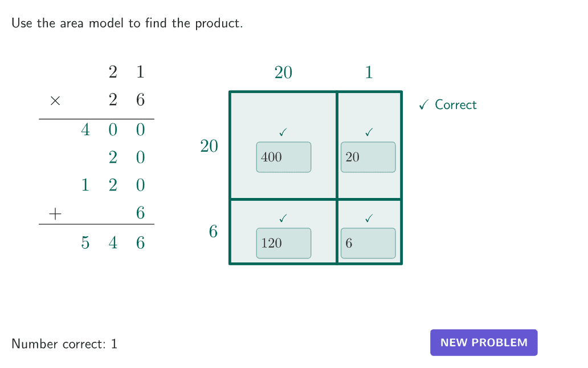
Task: Click the row label 6 left of the model
Action: (213, 232)
